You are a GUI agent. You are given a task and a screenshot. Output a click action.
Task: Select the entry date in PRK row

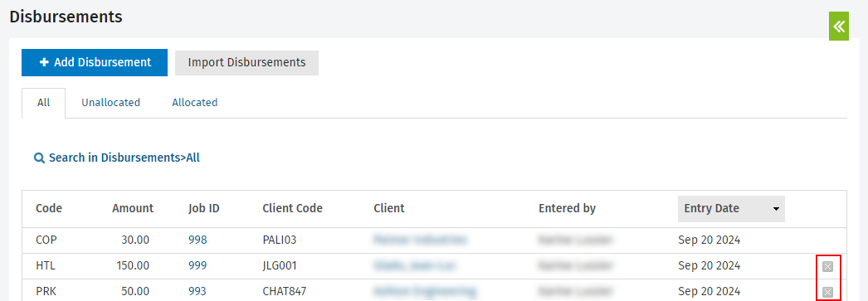point(710,292)
